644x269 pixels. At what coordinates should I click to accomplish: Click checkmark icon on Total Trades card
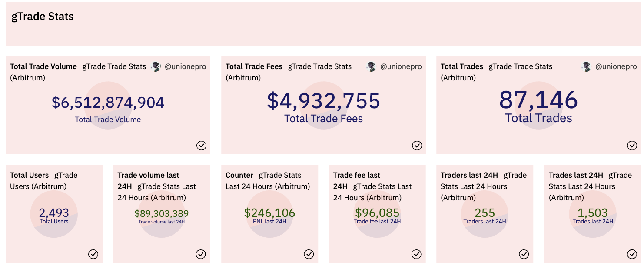(632, 146)
